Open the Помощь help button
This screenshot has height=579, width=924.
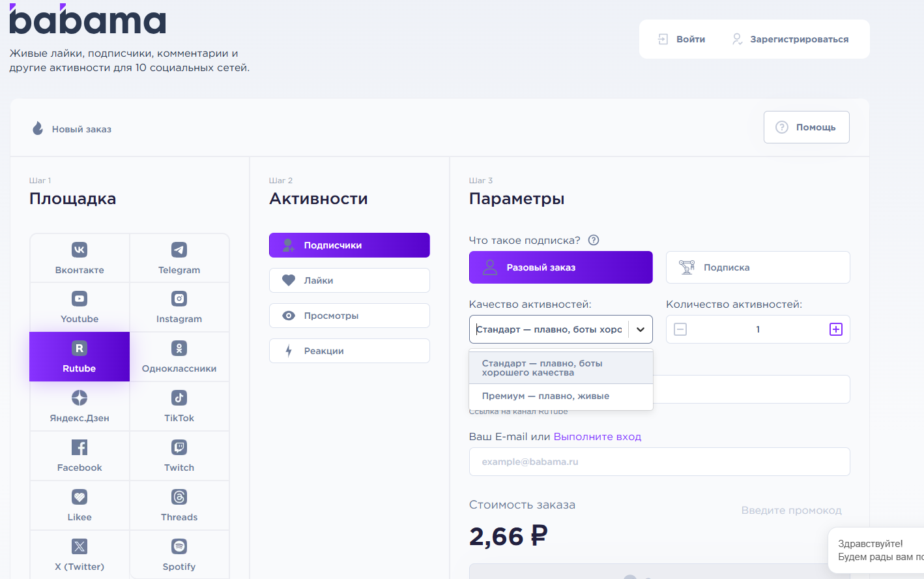click(807, 127)
